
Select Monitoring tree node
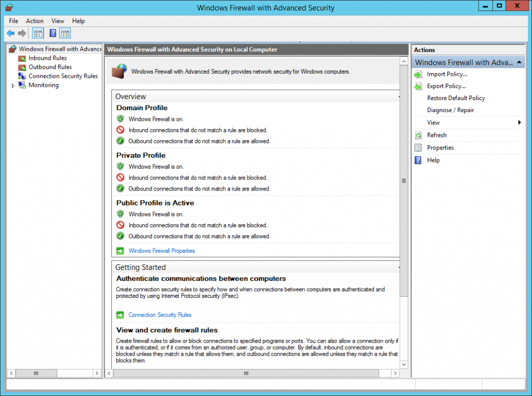[x=44, y=85]
